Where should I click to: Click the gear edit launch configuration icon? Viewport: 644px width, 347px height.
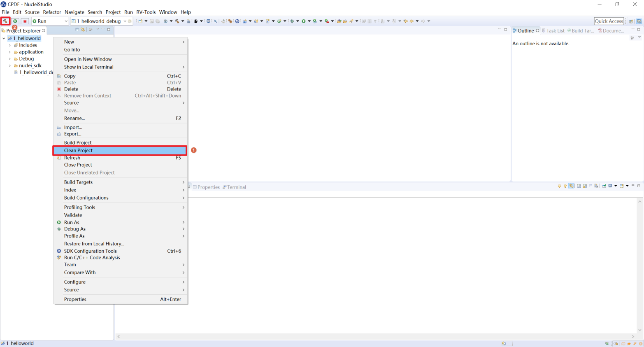tap(130, 21)
